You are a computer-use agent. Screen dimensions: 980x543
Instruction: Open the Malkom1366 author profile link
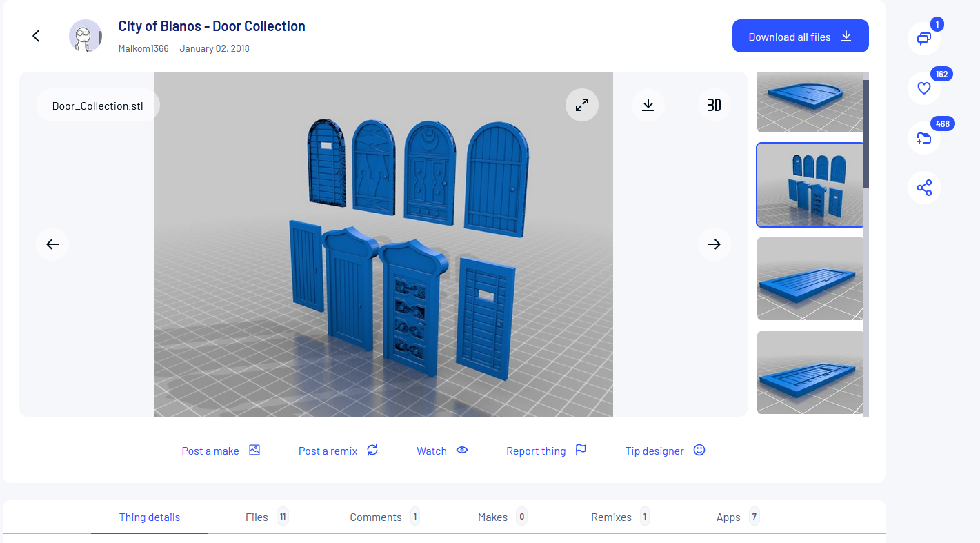[x=143, y=48]
